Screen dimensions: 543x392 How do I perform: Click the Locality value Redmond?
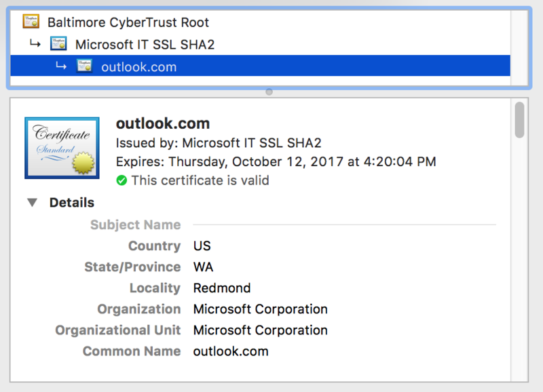click(222, 288)
